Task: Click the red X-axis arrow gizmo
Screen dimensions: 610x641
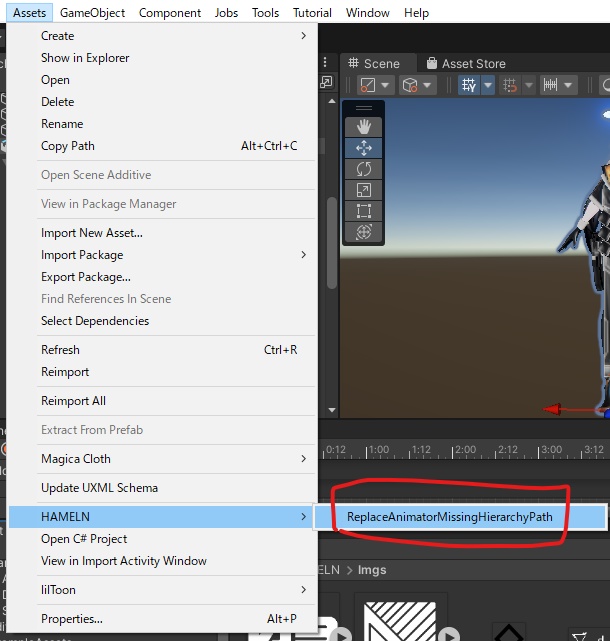Action: point(552,409)
